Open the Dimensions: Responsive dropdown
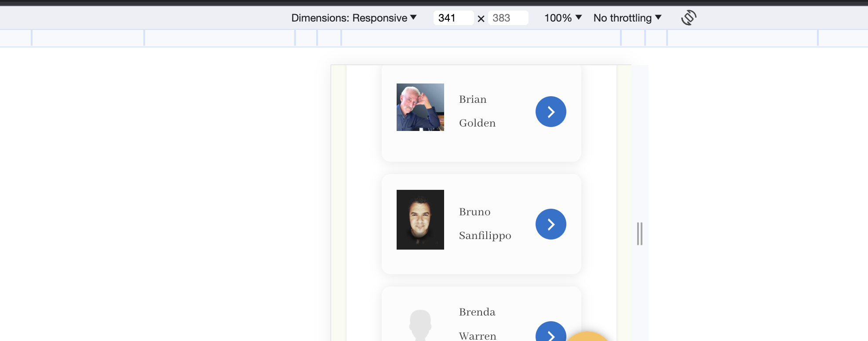This screenshot has width=868, height=341. pyautogui.click(x=354, y=18)
